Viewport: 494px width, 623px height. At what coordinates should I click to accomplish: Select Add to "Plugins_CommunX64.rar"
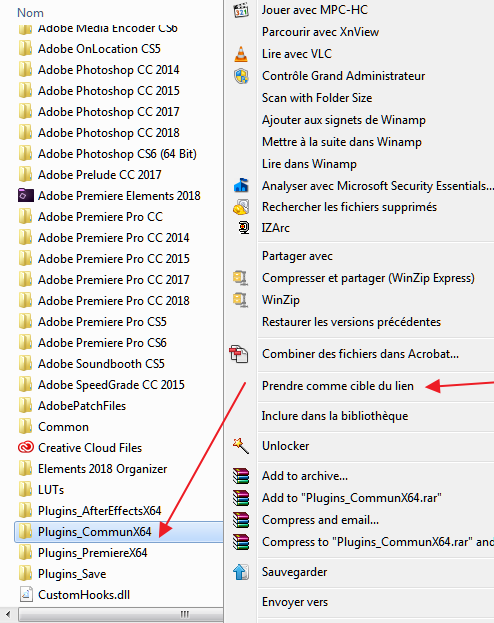click(351, 498)
